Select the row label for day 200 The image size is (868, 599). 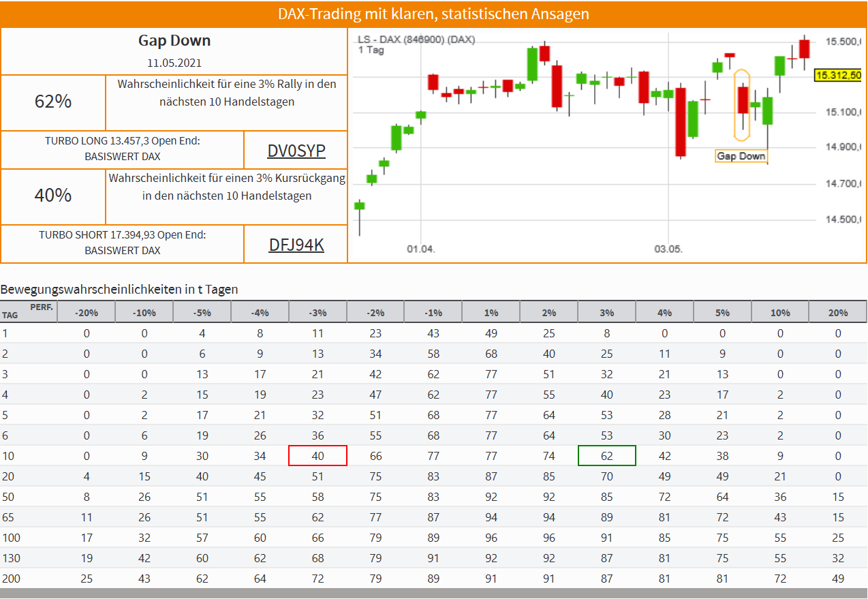[11, 579]
